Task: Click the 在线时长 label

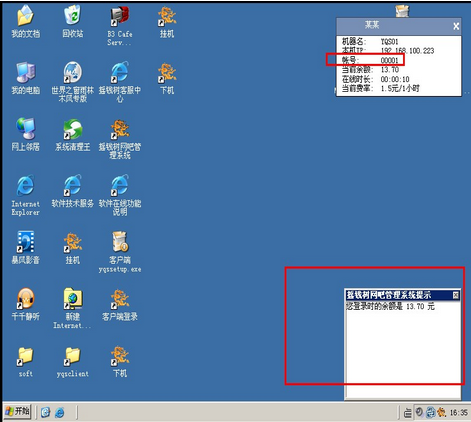Action: coord(357,79)
